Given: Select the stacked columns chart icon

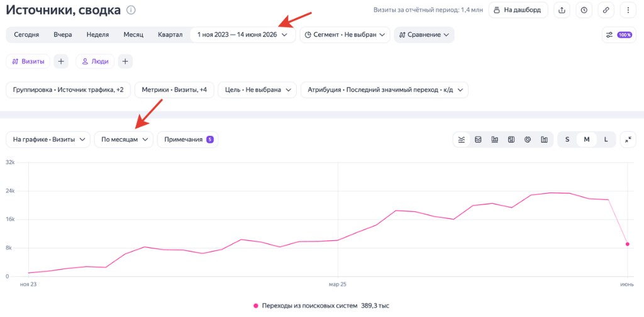Looking at the screenshot, I should tap(511, 140).
